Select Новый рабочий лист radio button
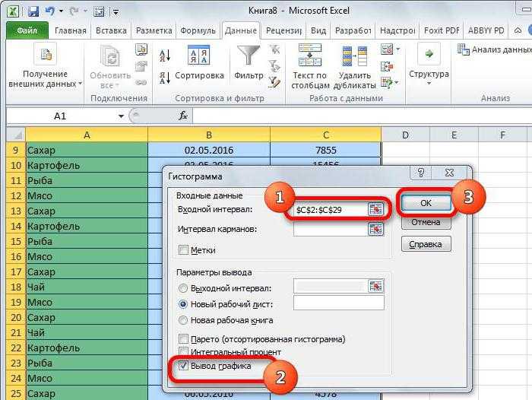 [x=183, y=304]
